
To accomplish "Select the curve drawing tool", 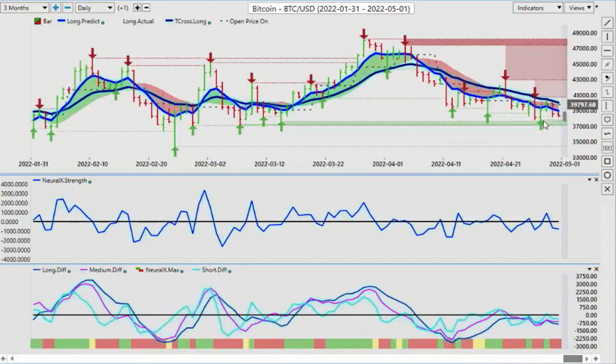I will [x=607, y=134].
